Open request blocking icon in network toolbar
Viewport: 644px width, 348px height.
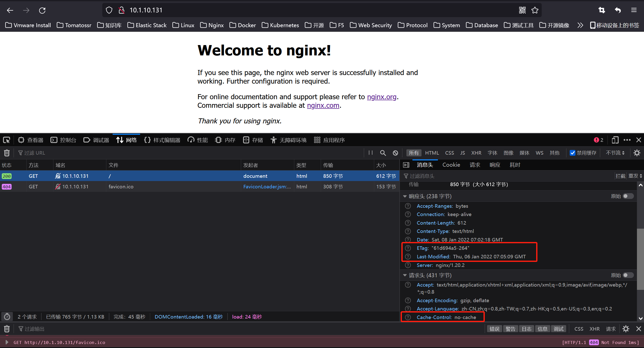click(x=395, y=153)
